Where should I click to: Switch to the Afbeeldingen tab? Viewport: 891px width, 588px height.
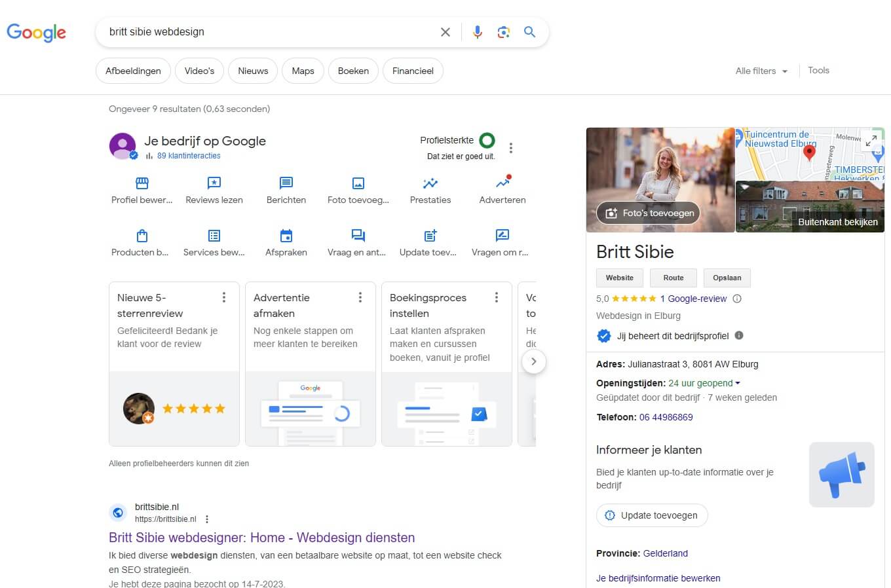click(x=133, y=71)
